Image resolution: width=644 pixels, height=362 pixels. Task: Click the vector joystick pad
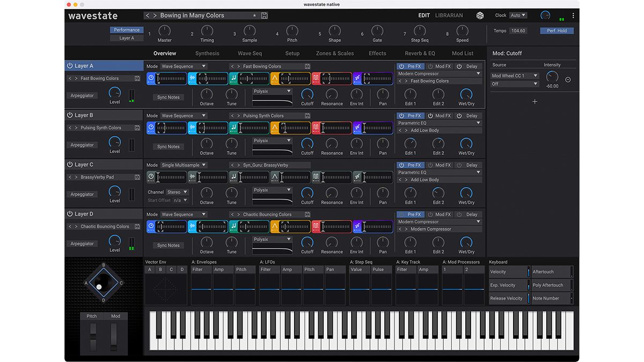pyautogui.click(x=104, y=283)
